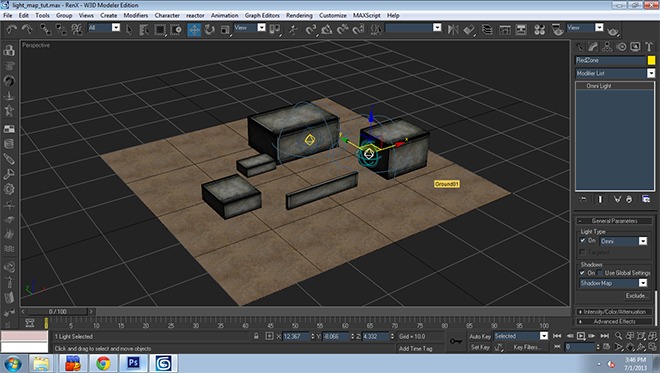Open the Graph Editors menu

[262, 15]
